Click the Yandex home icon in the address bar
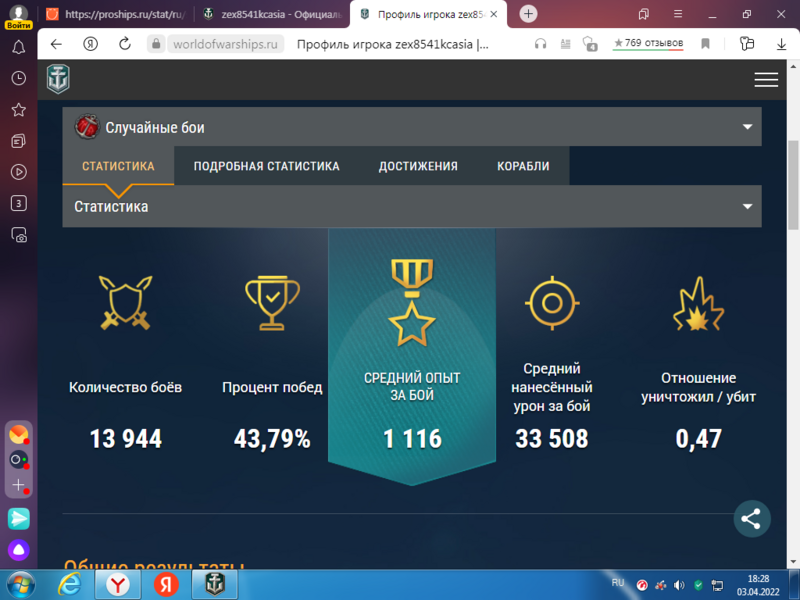The width and height of the screenshot is (800, 600). [90, 44]
